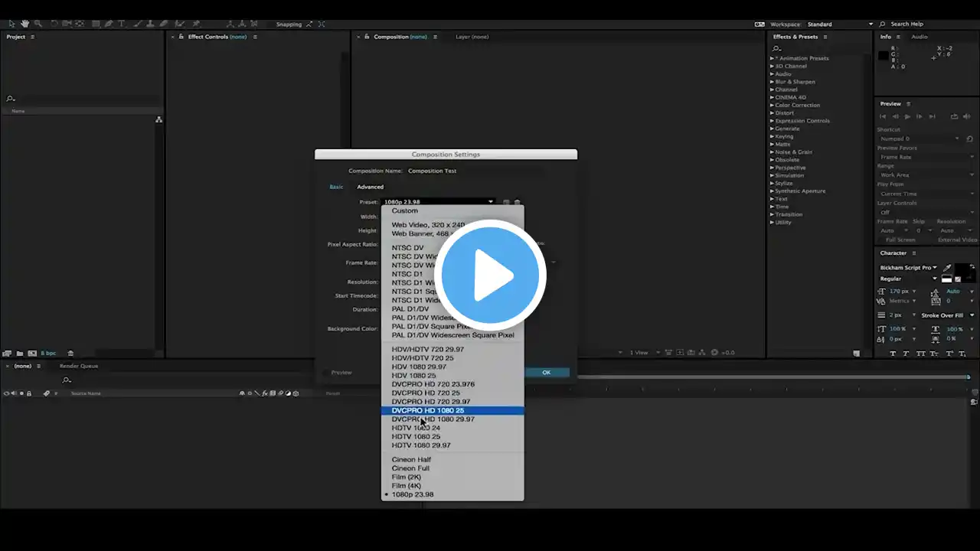The width and height of the screenshot is (980, 551).
Task: Switch to the Audio panel tab
Action: pos(919,37)
